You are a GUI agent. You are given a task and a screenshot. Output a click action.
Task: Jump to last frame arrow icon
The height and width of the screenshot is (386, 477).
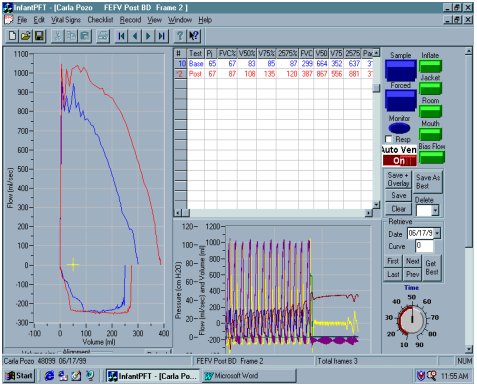[162, 36]
